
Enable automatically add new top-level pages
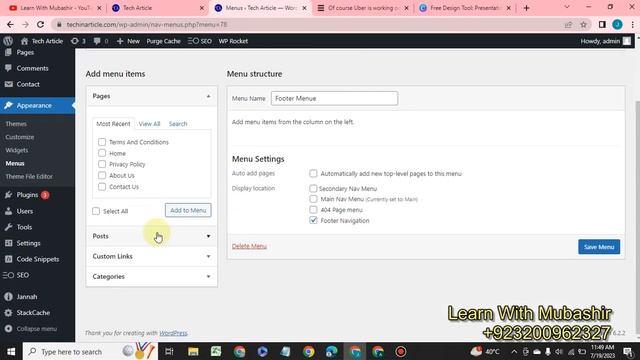pyautogui.click(x=313, y=173)
